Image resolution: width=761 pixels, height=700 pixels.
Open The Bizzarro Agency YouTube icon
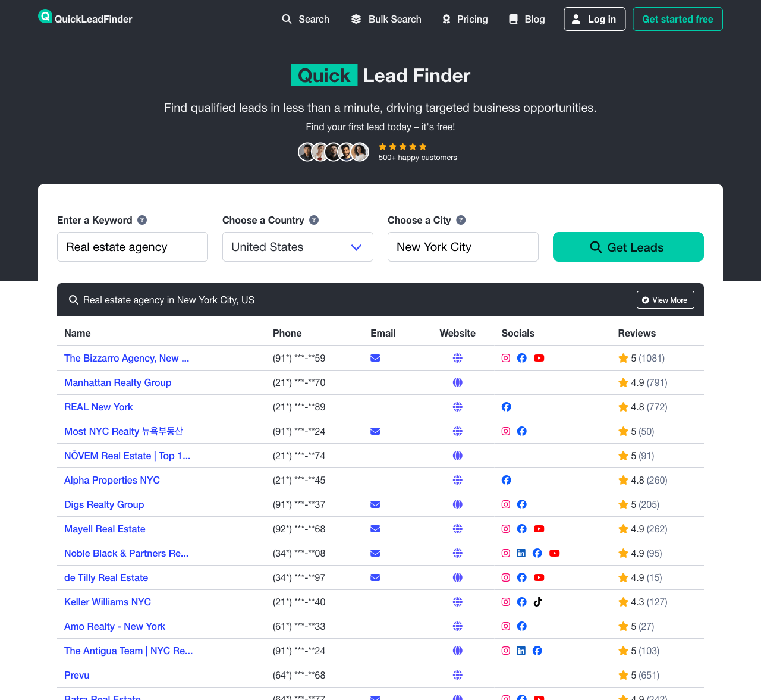pos(539,358)
